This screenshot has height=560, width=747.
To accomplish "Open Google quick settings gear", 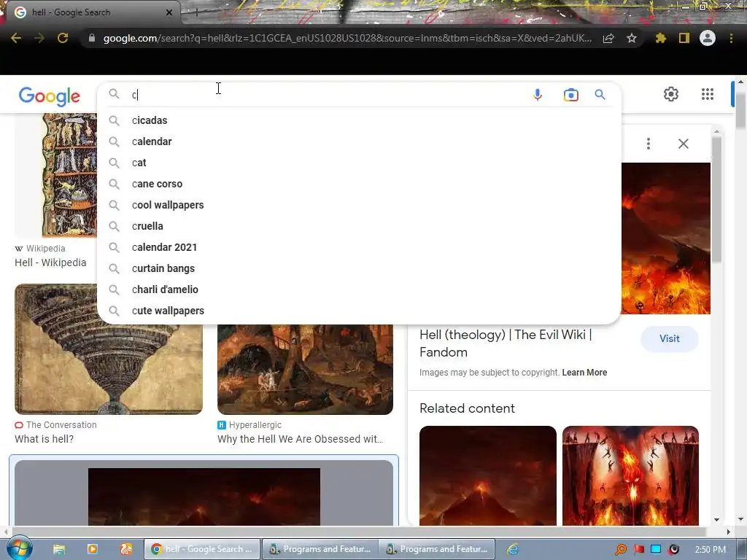I will [671, 94].
